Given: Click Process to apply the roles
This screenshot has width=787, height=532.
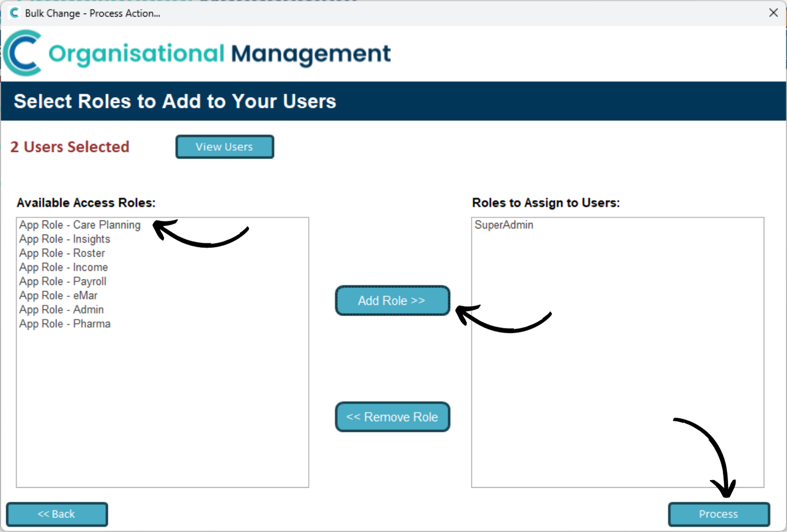Looking at the screenshot, I should tap(718, 514).
